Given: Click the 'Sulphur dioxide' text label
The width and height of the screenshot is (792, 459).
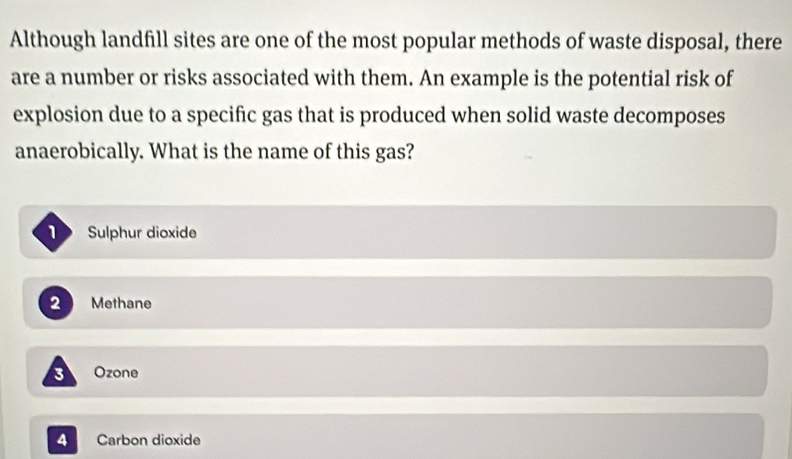Looking at the screenshot, I should coord(142,233).
